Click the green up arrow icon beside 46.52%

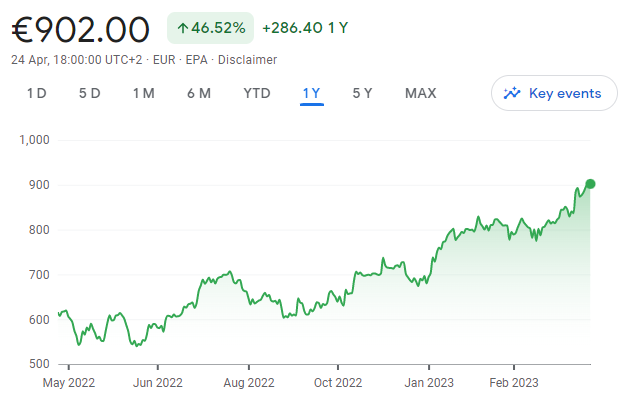click(183, 28)
